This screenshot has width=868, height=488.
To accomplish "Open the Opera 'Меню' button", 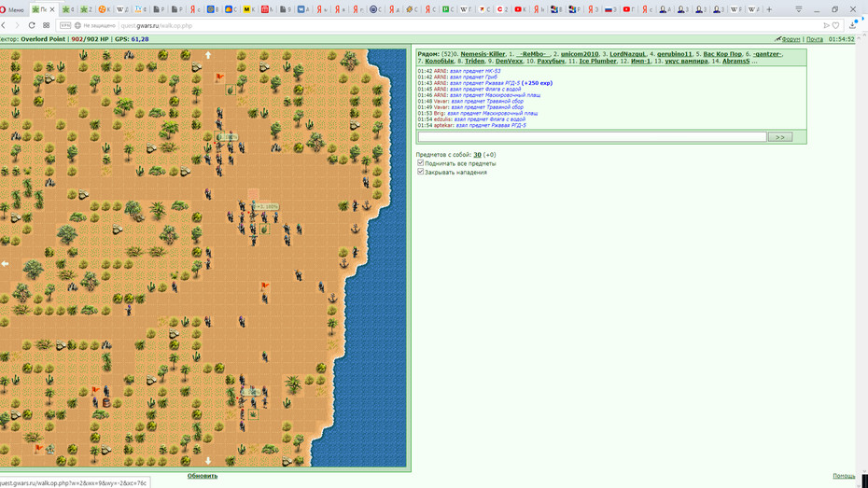I will tap(12, 9).
